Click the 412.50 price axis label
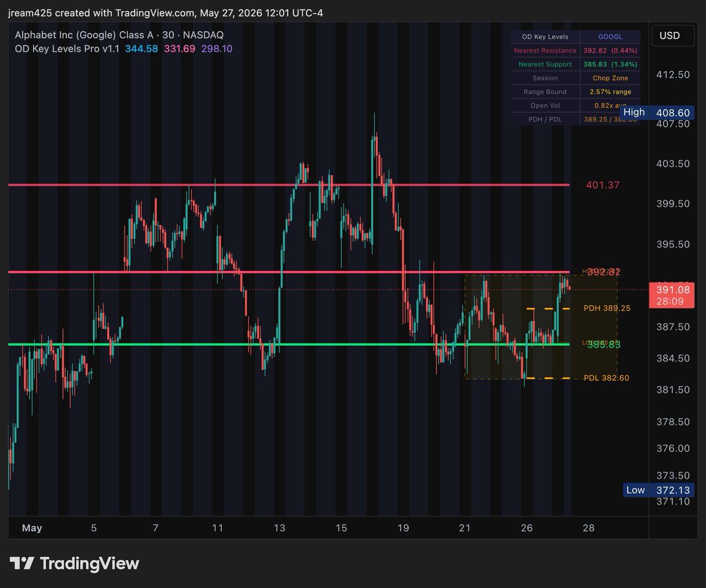 click(673, 75)
